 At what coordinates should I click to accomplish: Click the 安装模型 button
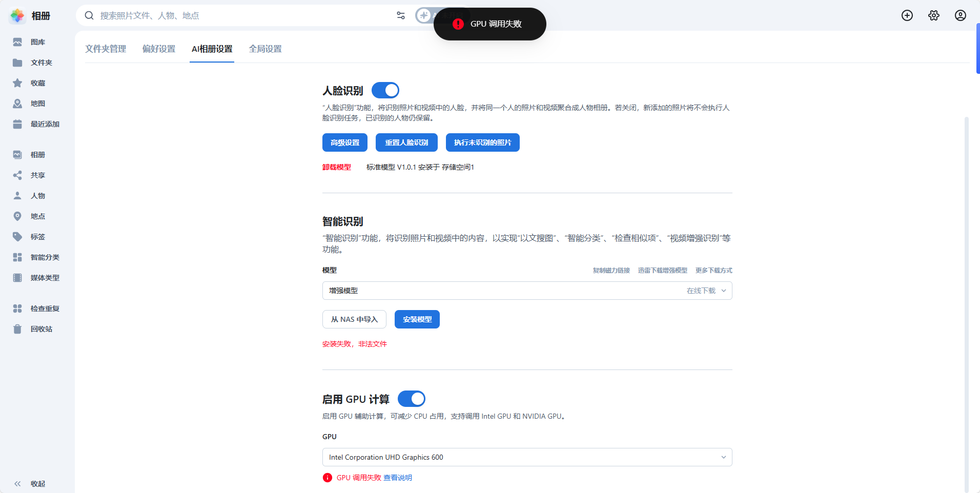pyautogui.click(x=417, y=319)
